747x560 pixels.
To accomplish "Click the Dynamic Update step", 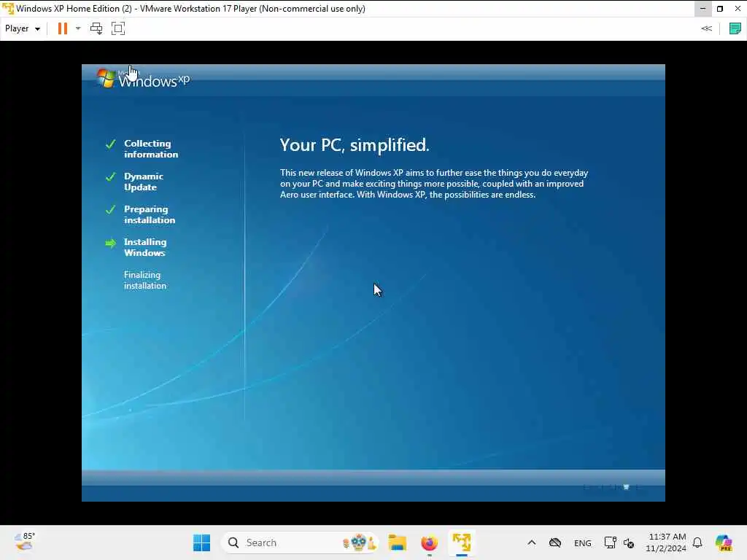I will point(144,182).
